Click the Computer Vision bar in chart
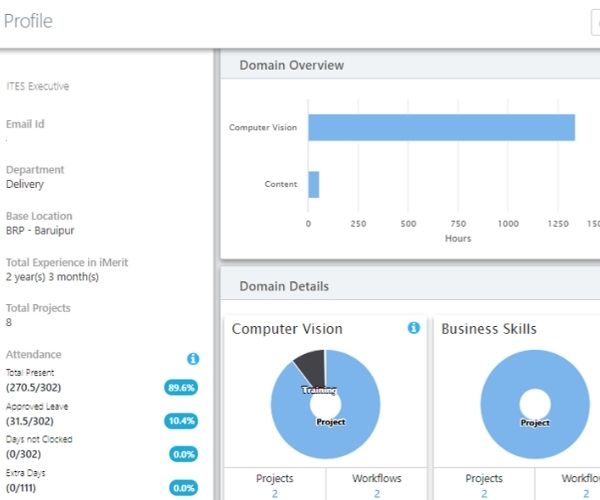Viewport: 600px width, 500px height. (441, 127)
